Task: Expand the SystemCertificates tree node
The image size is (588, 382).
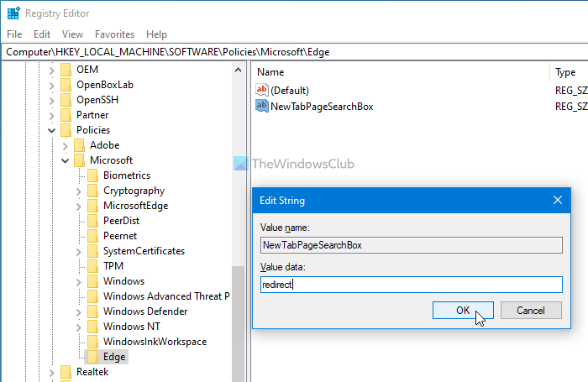Action: click(79, 251)
